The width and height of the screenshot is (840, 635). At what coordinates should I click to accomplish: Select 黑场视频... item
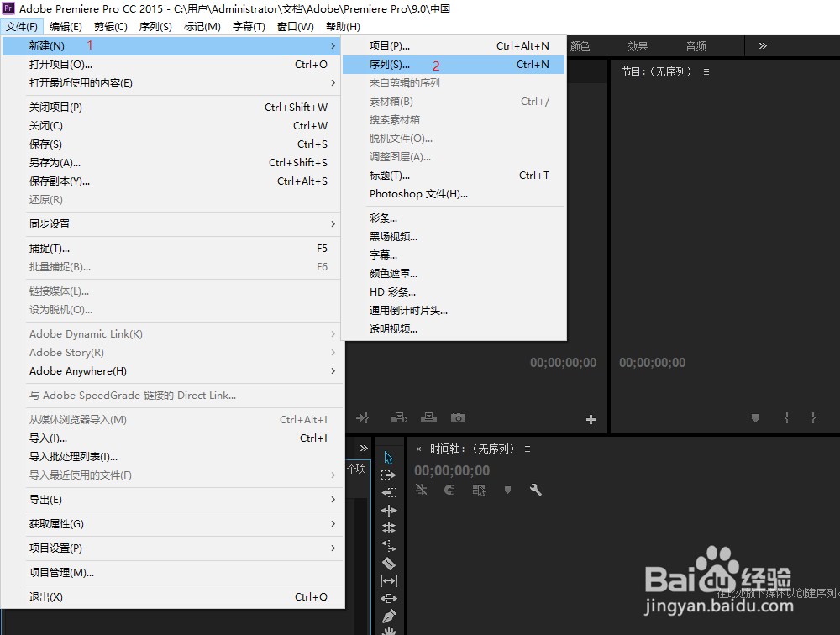[x=454, y=236]
